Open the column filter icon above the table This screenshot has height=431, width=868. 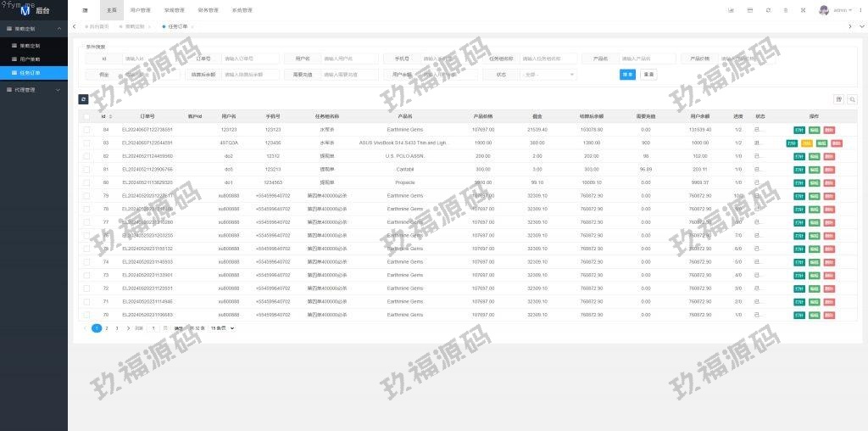tap(838, 99)
